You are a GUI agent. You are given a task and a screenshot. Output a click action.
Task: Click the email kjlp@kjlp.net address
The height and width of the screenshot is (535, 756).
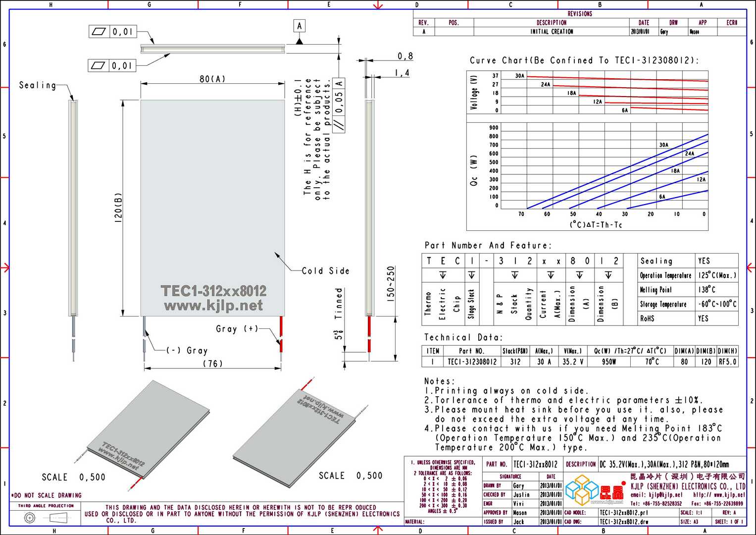tap(656, 494)
